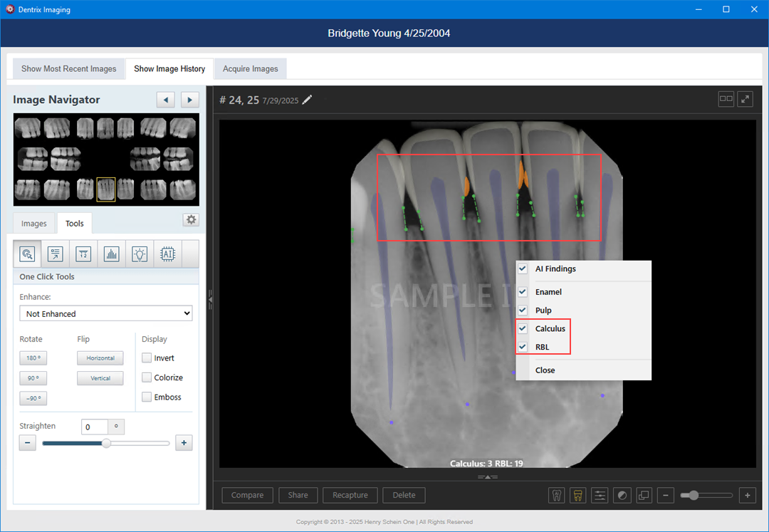
Task: Switch to the Images panel tab
Action: [34, 224]
